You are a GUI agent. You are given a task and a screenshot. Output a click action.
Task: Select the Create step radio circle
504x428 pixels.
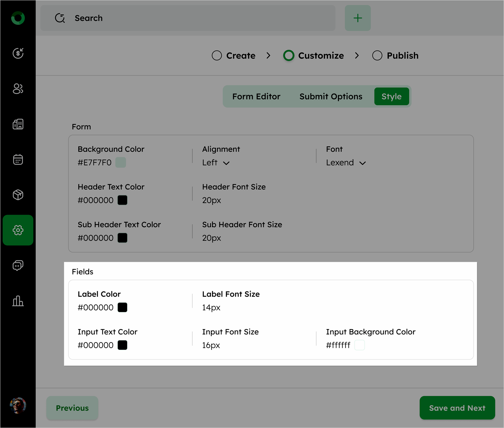click(x=217, y=56)
